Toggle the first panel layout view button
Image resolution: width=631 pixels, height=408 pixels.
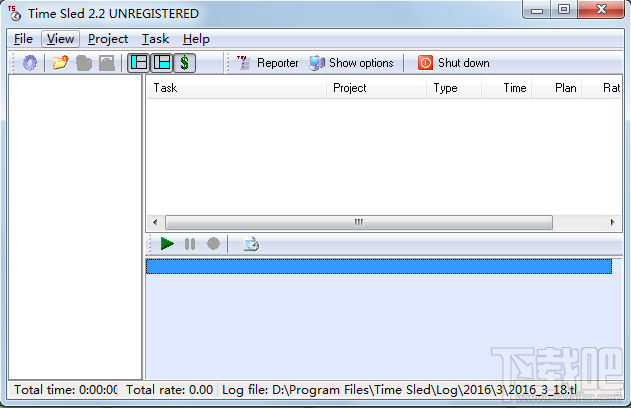point(139,63)
